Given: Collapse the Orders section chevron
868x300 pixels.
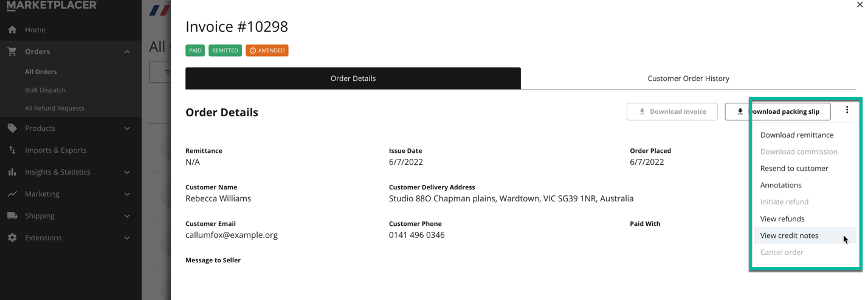Looking at the screenshot, I should click(x=127, y=52).
